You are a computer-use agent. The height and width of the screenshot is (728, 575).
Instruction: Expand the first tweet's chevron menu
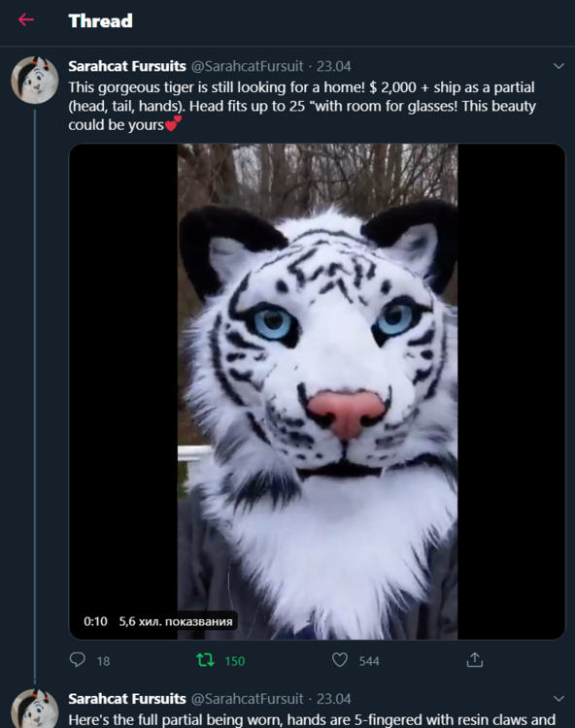[x=558, y=66]
